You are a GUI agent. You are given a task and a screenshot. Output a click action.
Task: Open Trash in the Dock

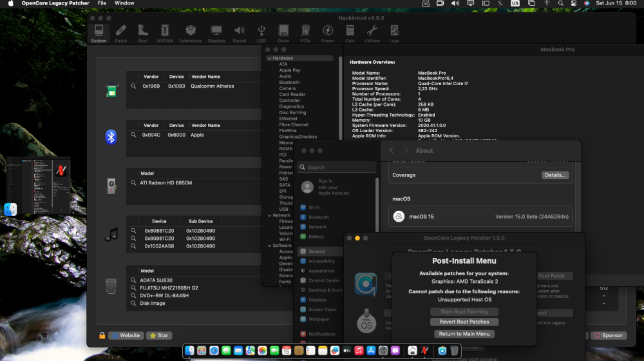point(454,350)
